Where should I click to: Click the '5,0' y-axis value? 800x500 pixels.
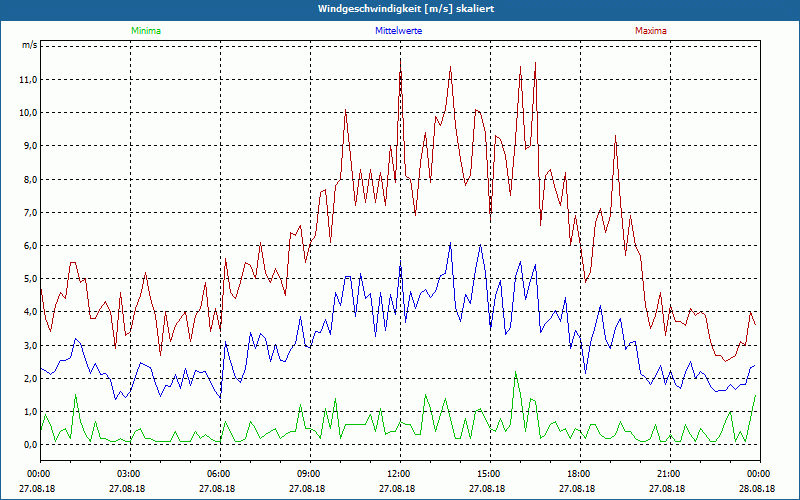pos(30,279)
